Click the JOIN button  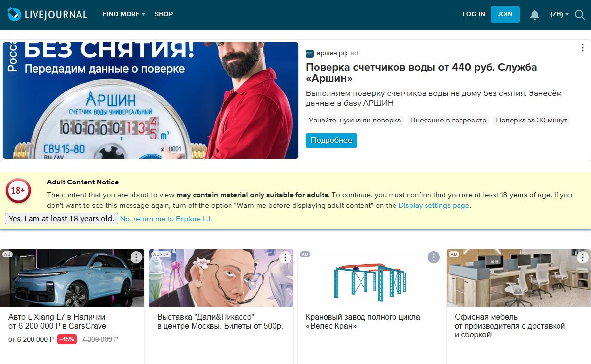(505, 14)
